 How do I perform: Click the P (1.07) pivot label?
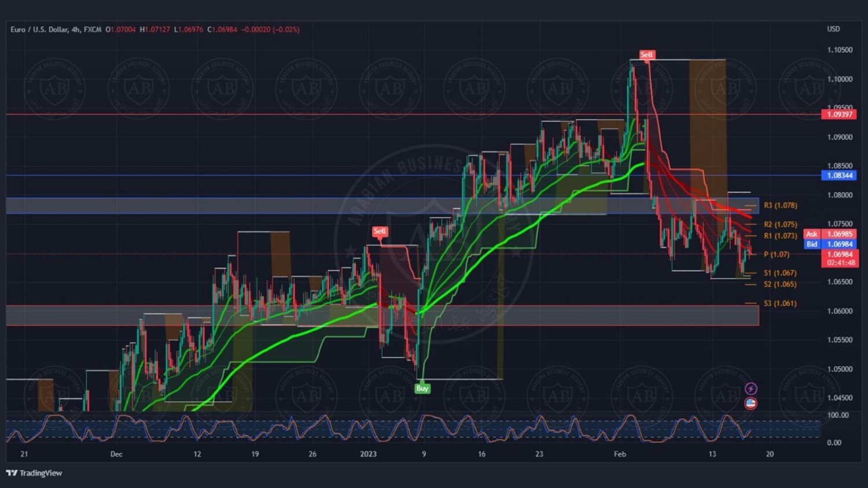click(x=777, y=254)
